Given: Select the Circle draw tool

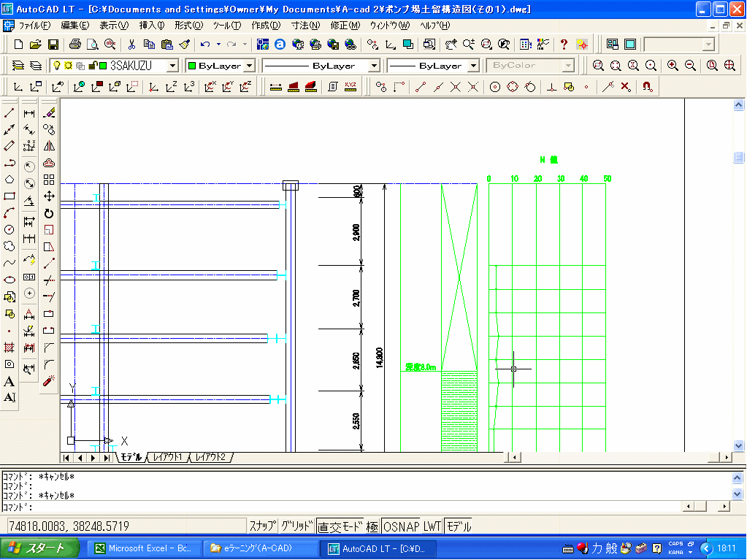Looking at the screenshot, I should tap(9, 229).
